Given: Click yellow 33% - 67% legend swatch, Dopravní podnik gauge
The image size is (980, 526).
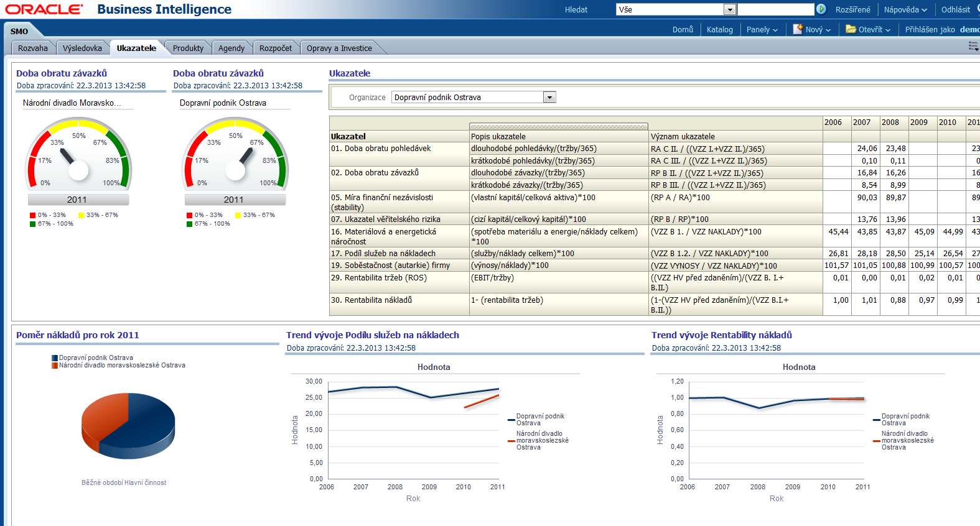Looking at the screenshot, I should point(238,215).
